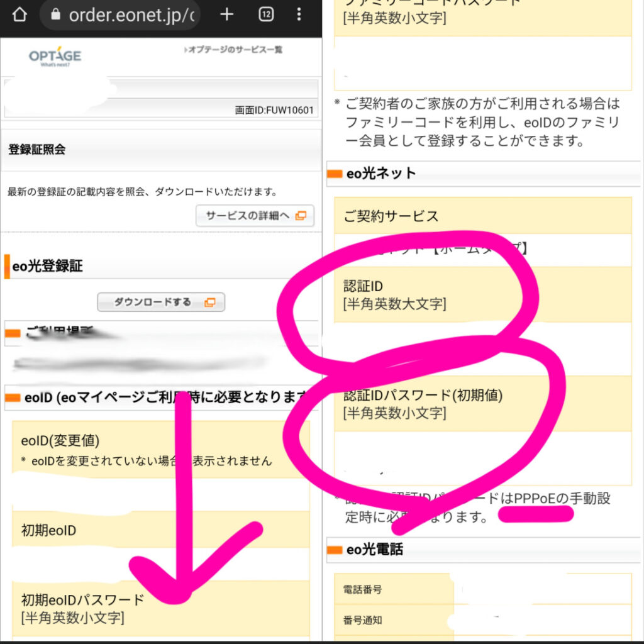Click the 初期eoIDパスワード label

coord(82,600)
